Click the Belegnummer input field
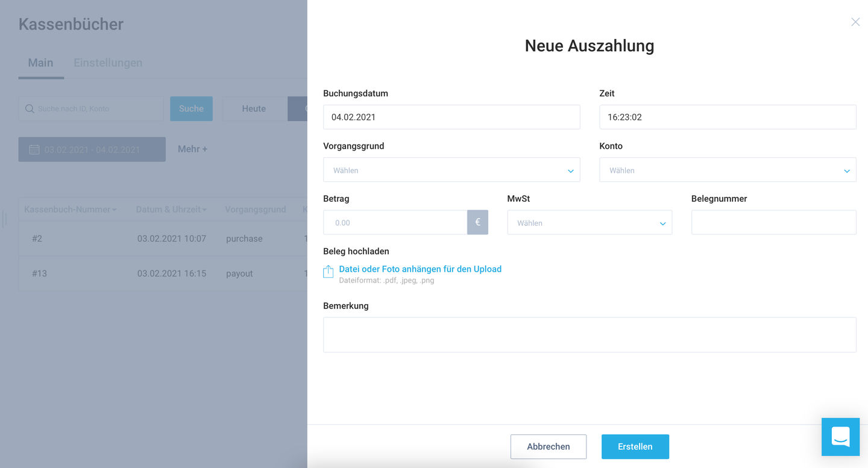 tap(773, 222)
